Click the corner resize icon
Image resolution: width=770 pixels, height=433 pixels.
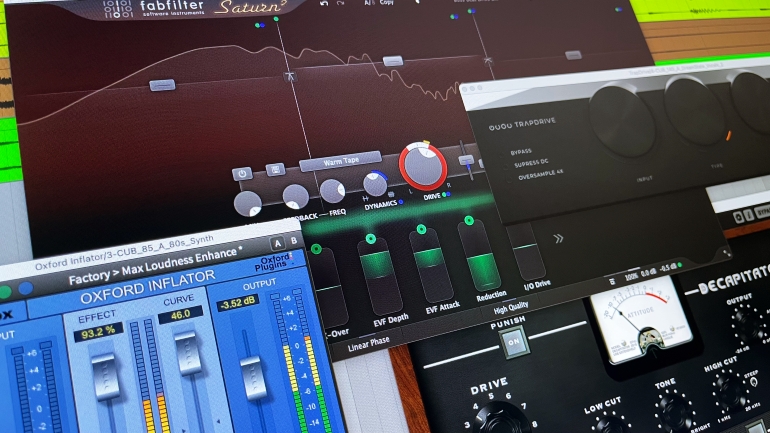pos(726,253)
